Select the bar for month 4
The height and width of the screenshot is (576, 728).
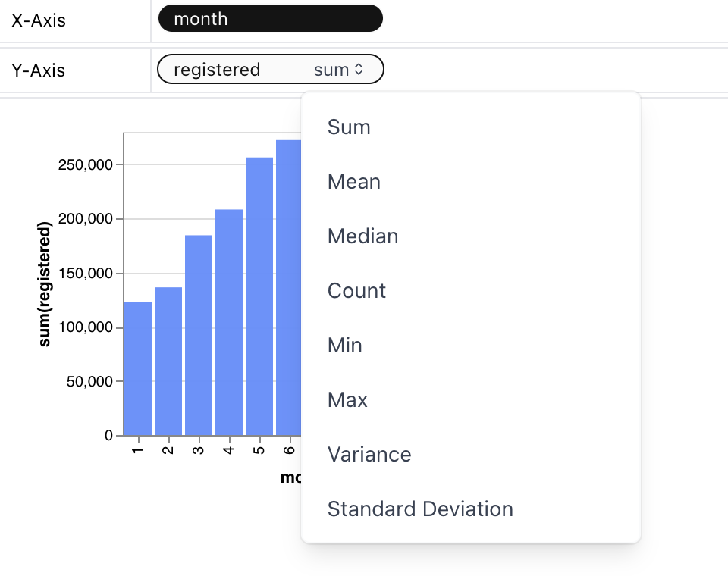click(x=229, y=323)
